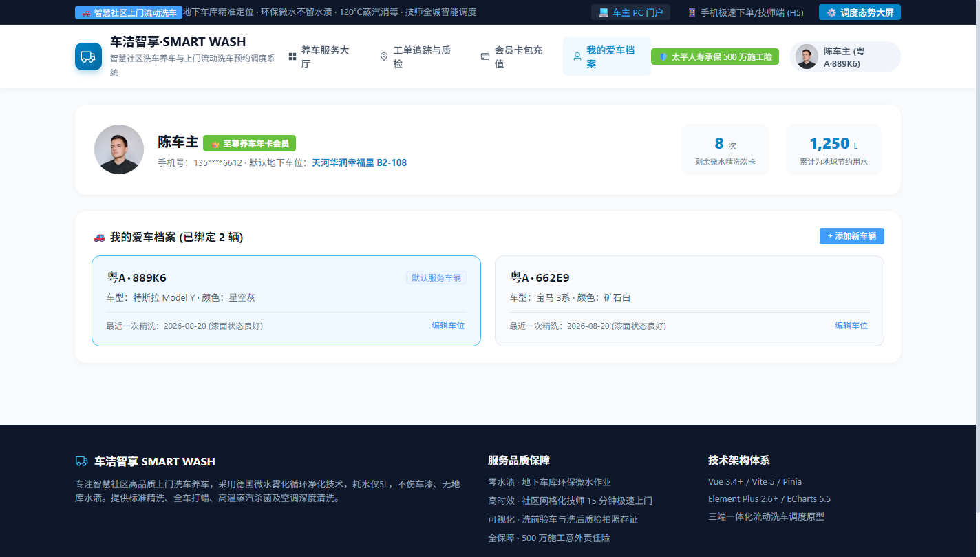Viewport: 980px width, 557px height.
Task: Click the phone icon beside 手机极速下单
Action: (x=692, y=12)
